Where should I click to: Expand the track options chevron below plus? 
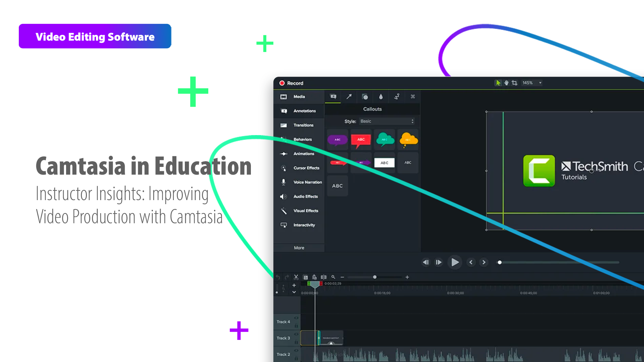[294, 292]
